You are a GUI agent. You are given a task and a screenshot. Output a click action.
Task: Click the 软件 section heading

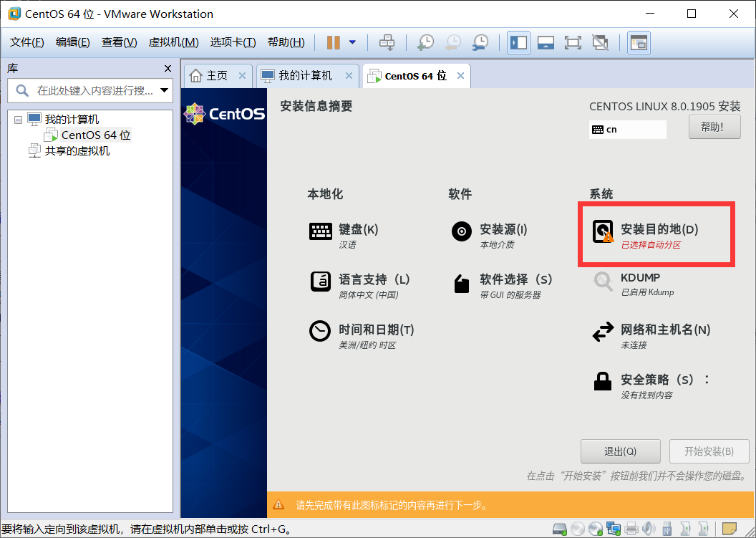pyautogui.click(x=460, y=194)
